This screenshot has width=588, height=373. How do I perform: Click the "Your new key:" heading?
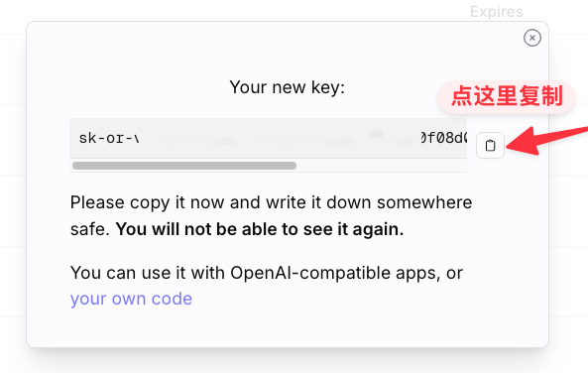tap(287, 87)
